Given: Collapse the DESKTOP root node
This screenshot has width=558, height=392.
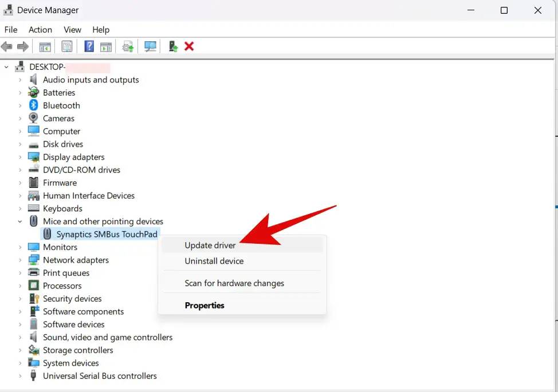Looking at the screenshot, I should coord(6,67).
